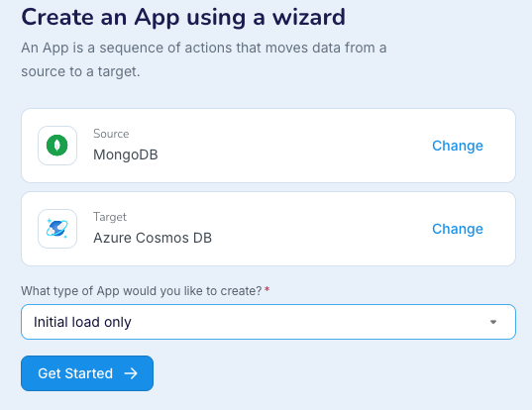Click the Source label text
This screenshot has height=410, width=532.
click(x=111, y=134)
